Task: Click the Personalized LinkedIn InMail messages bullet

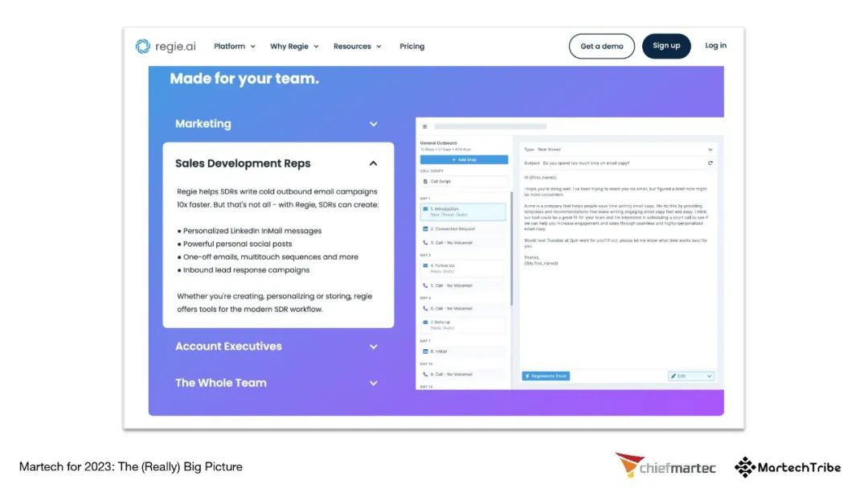Action: pyautogui.click(x=249, y=231)
